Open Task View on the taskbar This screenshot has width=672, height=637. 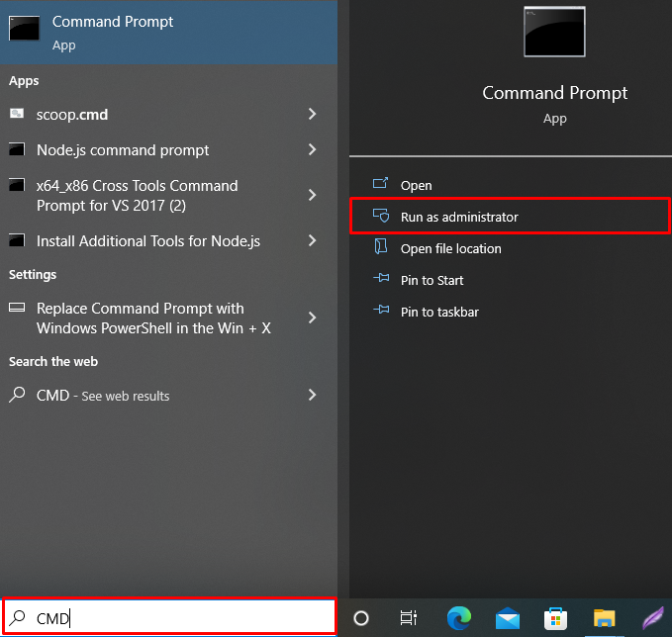coord(409,618)
